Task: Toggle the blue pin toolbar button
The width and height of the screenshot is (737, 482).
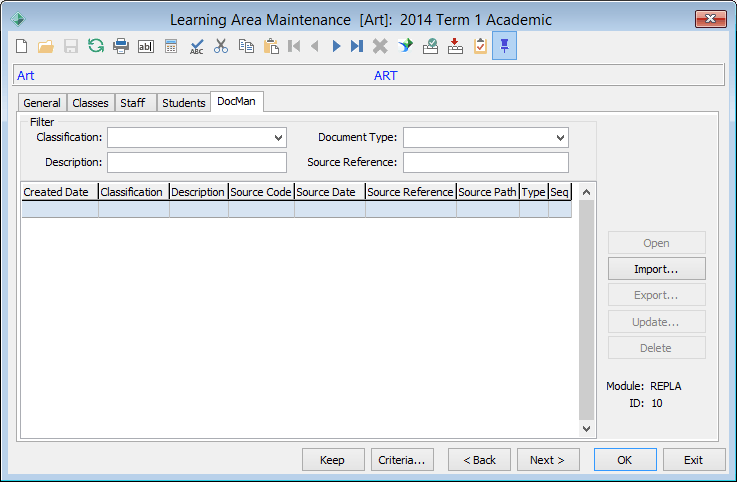Action: click(504, 46)
